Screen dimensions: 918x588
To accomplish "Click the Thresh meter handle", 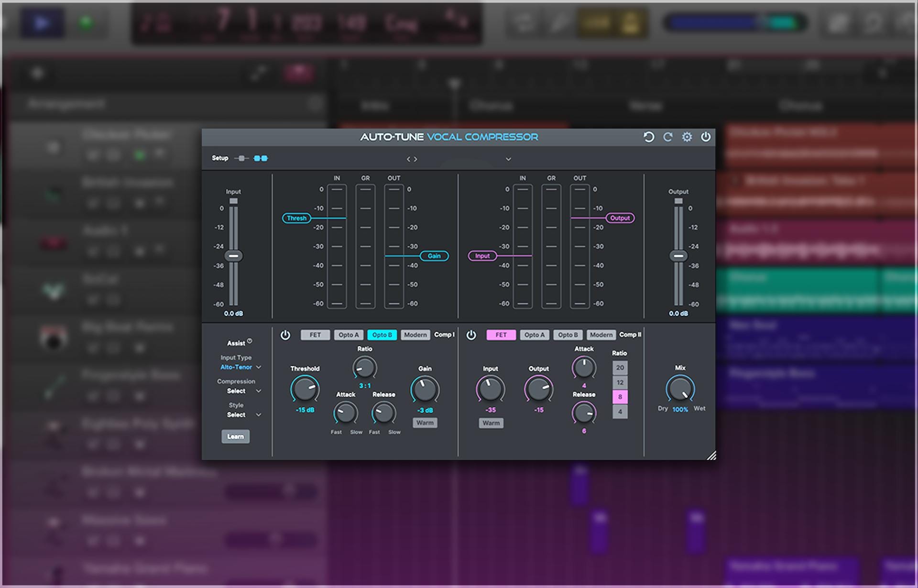I will [296, 218].
